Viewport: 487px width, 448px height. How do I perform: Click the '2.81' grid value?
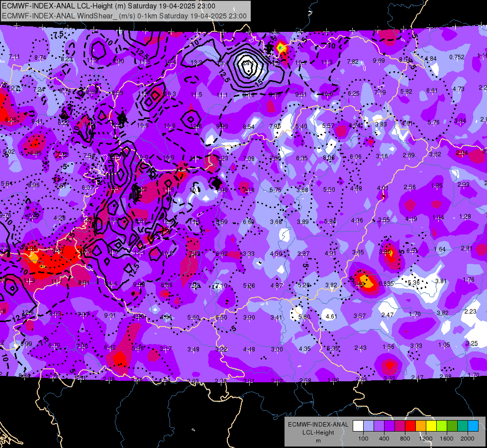467,248
